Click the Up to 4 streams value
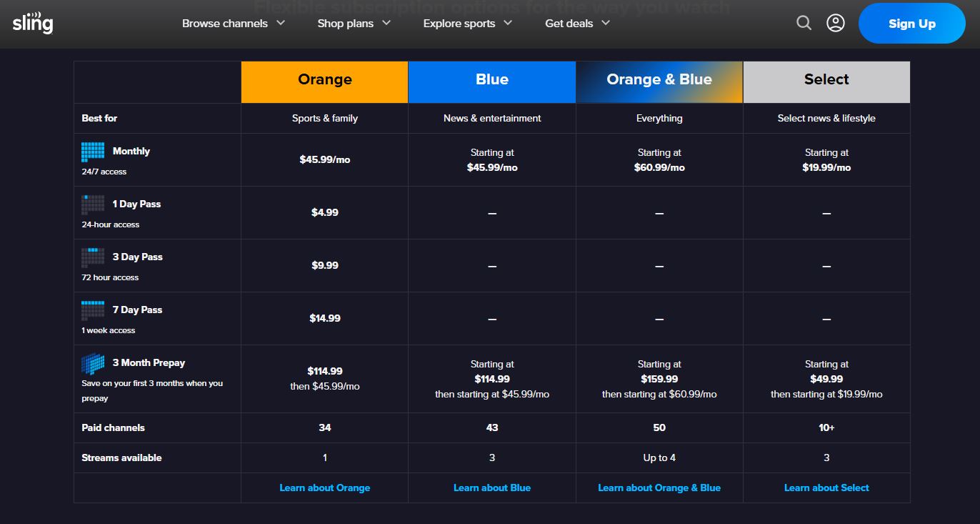Viewport: 980px width, 524px height. coord(659,458)
